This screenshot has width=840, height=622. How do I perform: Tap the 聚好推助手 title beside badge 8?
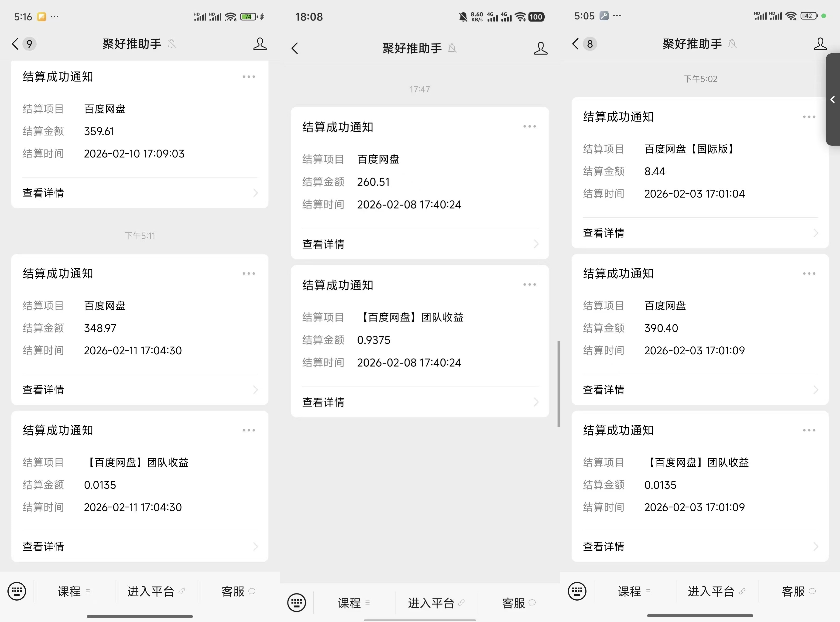coord(692,44)
